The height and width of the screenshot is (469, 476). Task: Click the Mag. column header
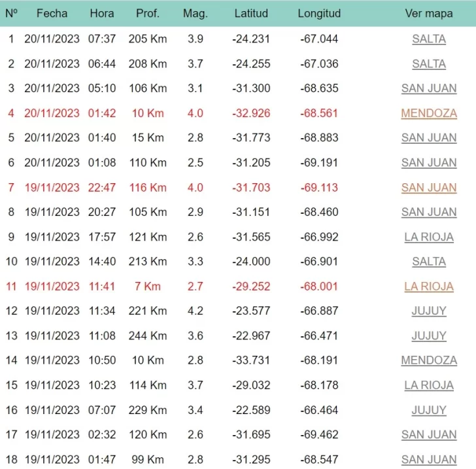point(195,14)
